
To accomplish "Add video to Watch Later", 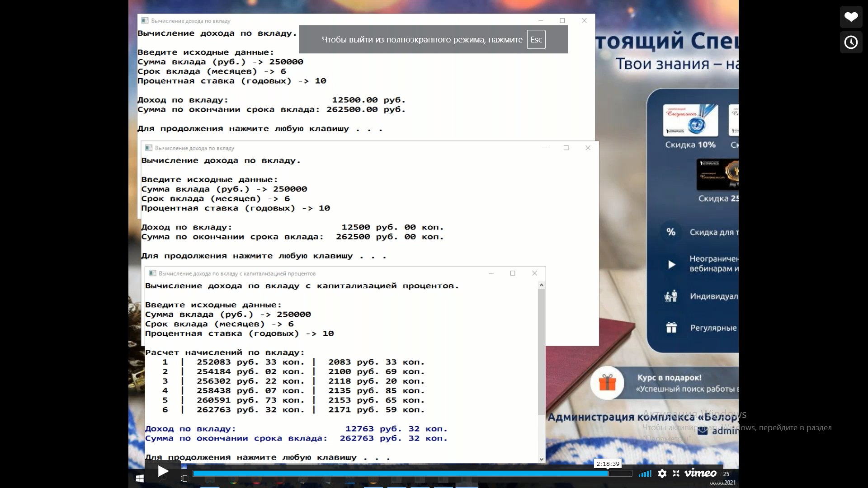I will click(851, 42).
